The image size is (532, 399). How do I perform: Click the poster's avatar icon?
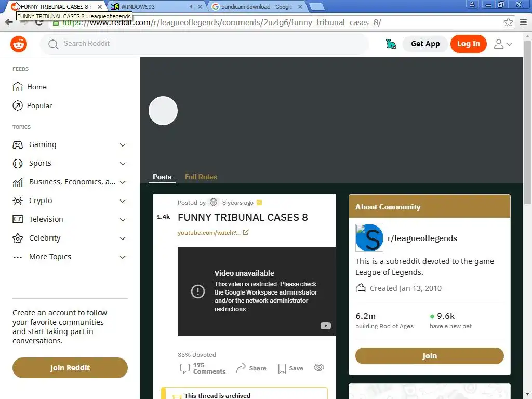click(214, 203)
